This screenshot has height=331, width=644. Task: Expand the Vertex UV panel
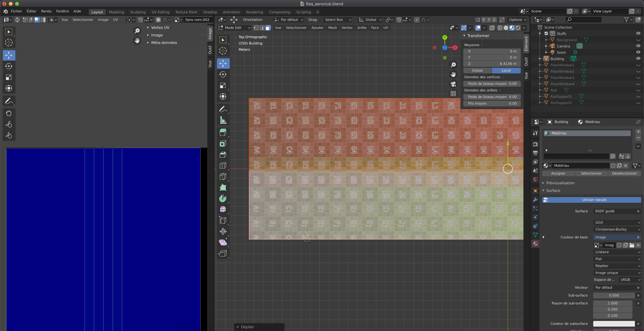[x=160, y=28]
